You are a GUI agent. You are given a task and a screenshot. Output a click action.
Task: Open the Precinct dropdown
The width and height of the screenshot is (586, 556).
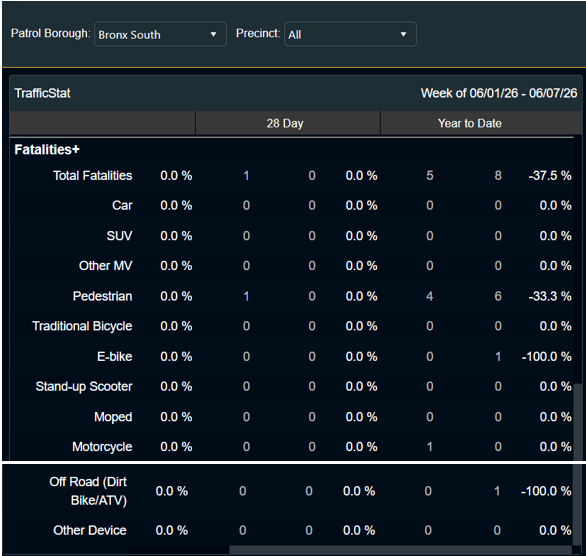[350, 34]
